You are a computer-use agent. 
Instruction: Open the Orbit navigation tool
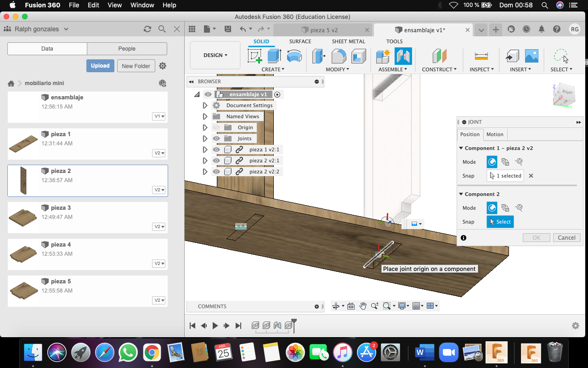pos(336,306)
